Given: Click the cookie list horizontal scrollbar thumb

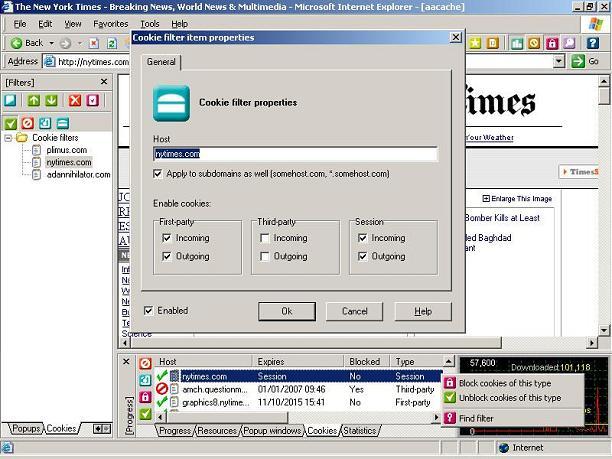Looking at the screenshot, I should point(228,417).
